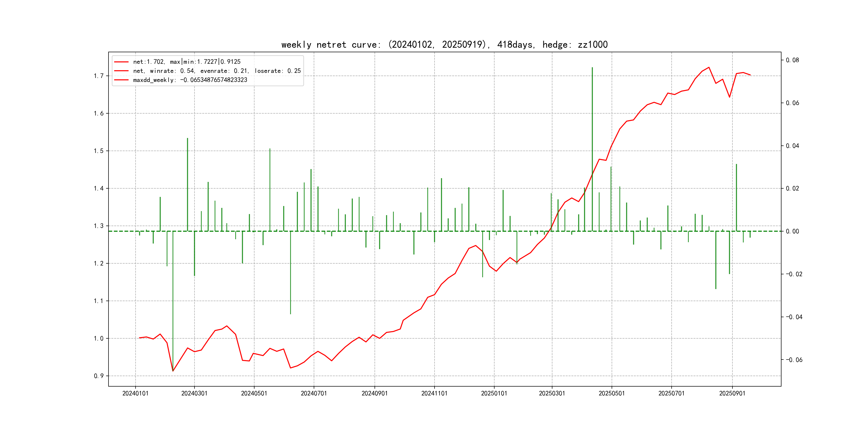Click the 20240101 x-axis date label

(x=136, y=393)
